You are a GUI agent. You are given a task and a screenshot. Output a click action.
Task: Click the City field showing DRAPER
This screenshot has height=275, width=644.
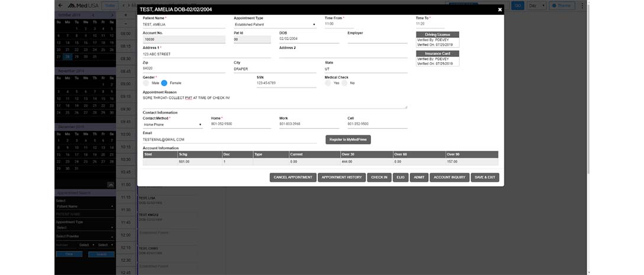coord(275,69)
